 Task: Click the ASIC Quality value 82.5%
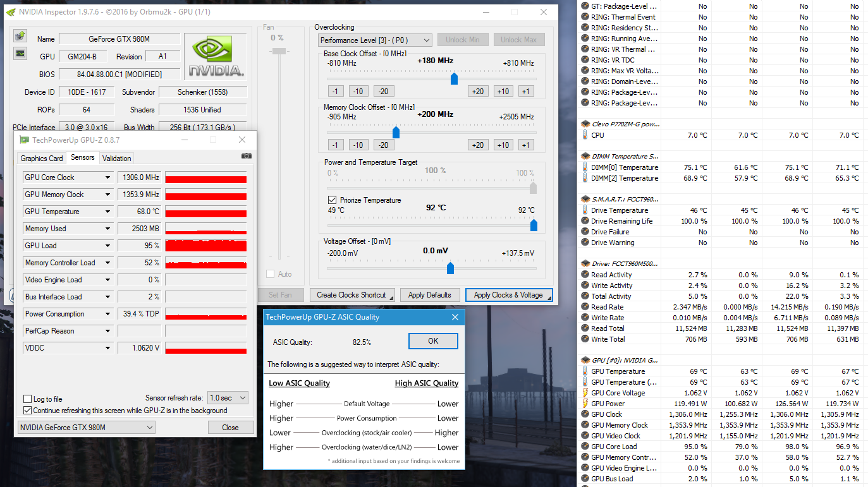coord(362,342)
